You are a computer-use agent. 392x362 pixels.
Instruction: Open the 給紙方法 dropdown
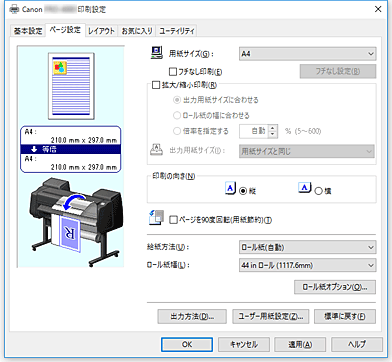click(307, 247)
